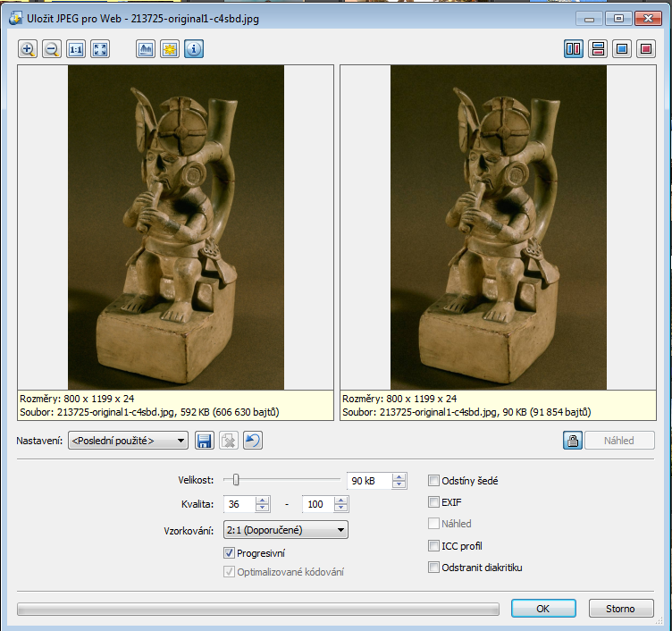This screenshot has width=672, height=631.
Task: Click the maximum quality field 100
Action: click(x=318, y=504)
